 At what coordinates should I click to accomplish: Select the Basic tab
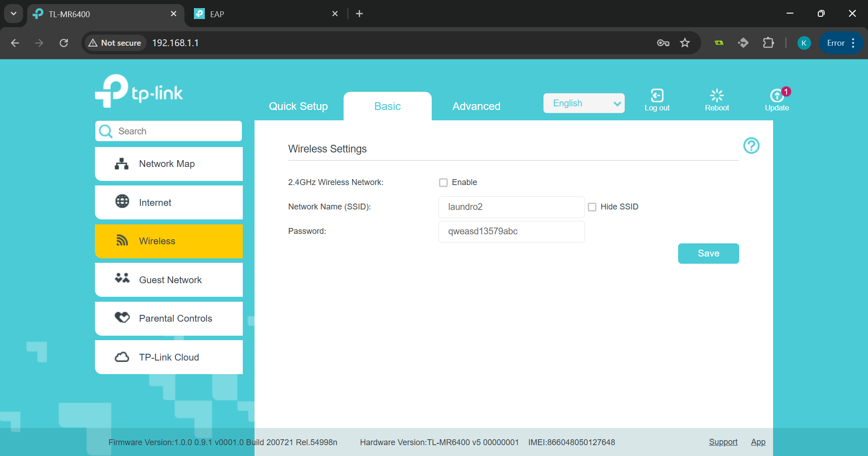pos(387,106)
